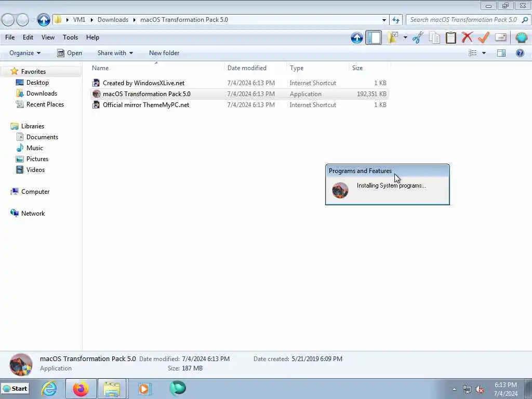Viewport: 532px width, 399px height.
Task: Select Favorites in navigation pane
Action: pyautogui.click(x=33, y=72)
